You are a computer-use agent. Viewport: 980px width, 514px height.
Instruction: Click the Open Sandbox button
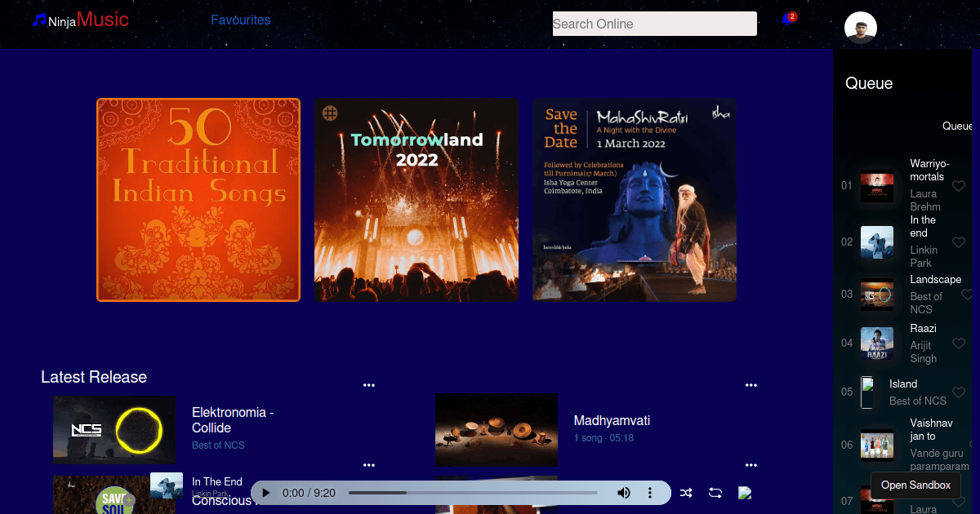[915, 485]
